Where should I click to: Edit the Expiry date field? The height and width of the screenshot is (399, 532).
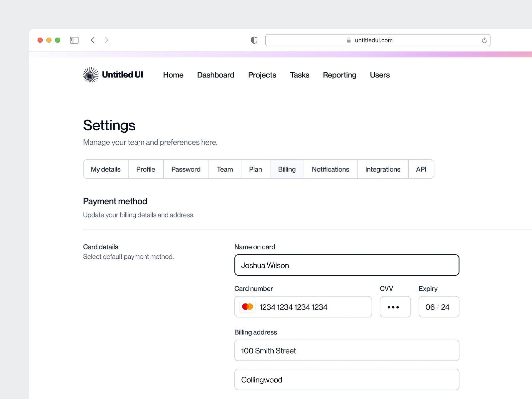pyautogui.click(x=439, y=307)
